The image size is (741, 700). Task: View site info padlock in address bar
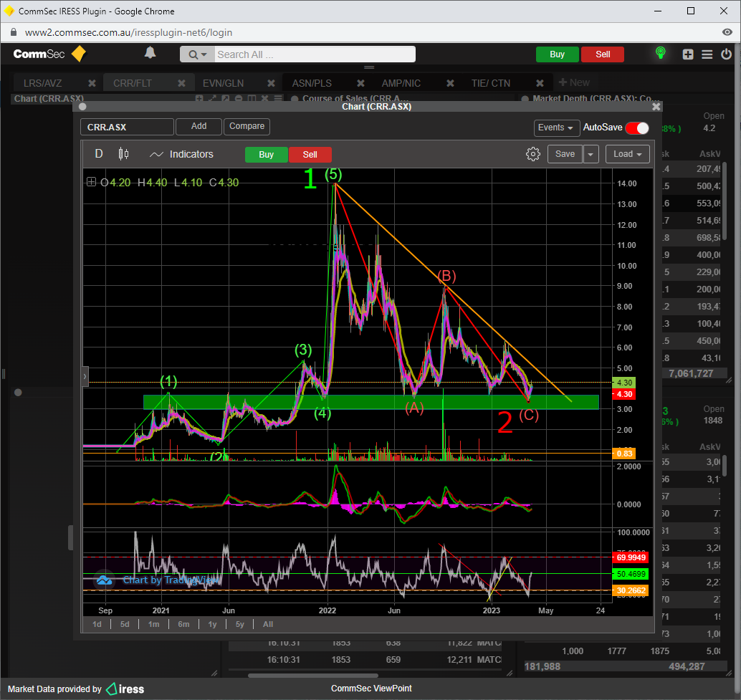14,32
